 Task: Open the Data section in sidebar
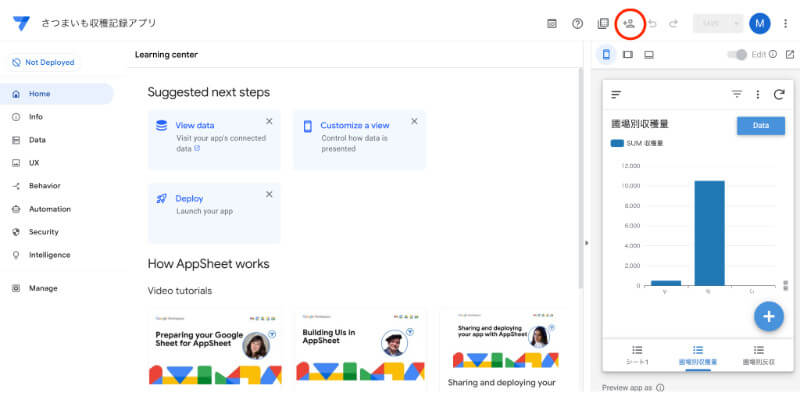pos(37,140)
